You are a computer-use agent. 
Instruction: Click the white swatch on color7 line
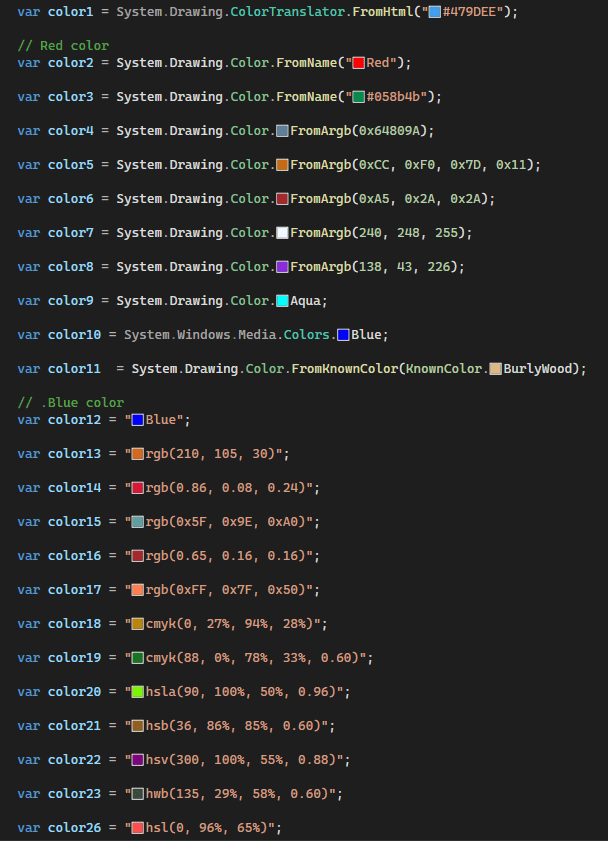282,233
